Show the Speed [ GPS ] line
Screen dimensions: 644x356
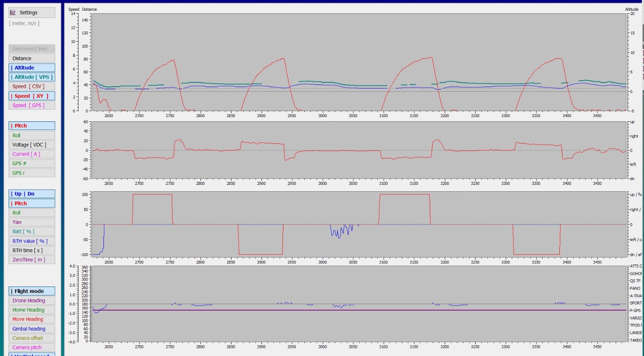coord(32,106)
